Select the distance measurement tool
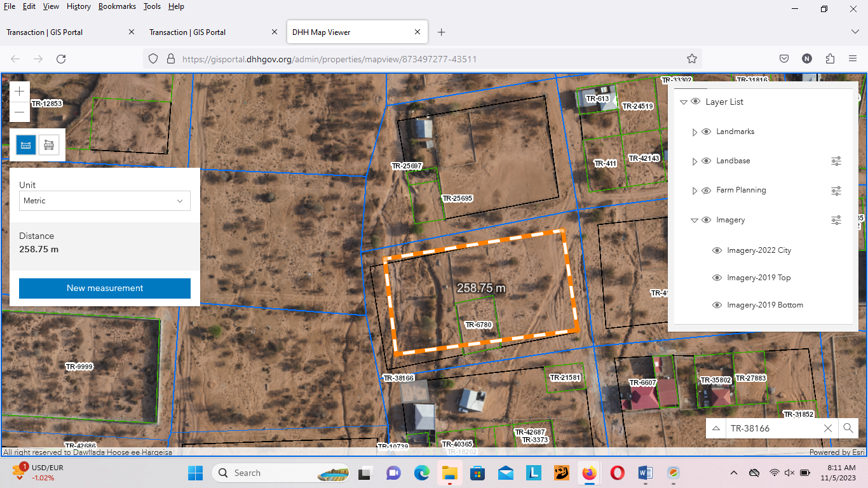Screen dimensions: 868x488 [26, 145]
